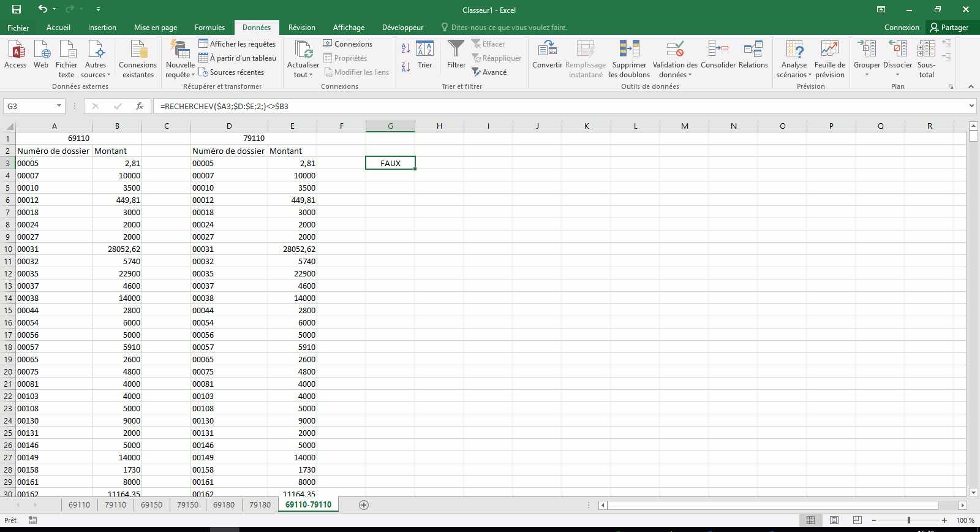Open the Feuille de prévision tool
The width and height of the screenshot is (980, 532).
[x=829, y=50]
